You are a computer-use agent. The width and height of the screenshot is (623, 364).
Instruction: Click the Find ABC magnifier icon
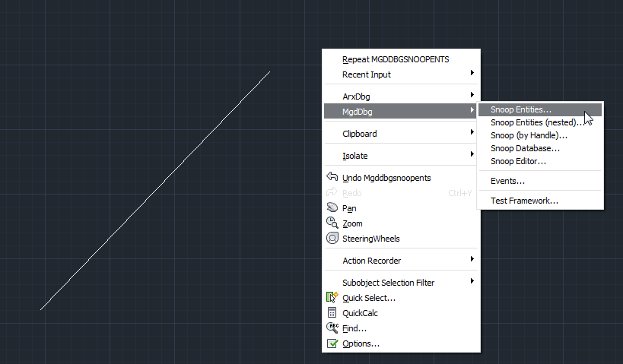point(332,328)
